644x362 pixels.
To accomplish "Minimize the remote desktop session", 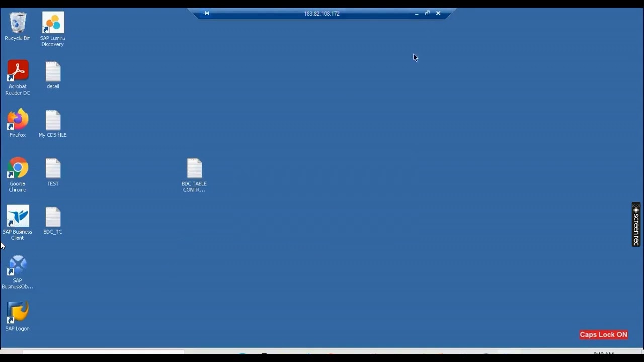I will click(417, 14).
